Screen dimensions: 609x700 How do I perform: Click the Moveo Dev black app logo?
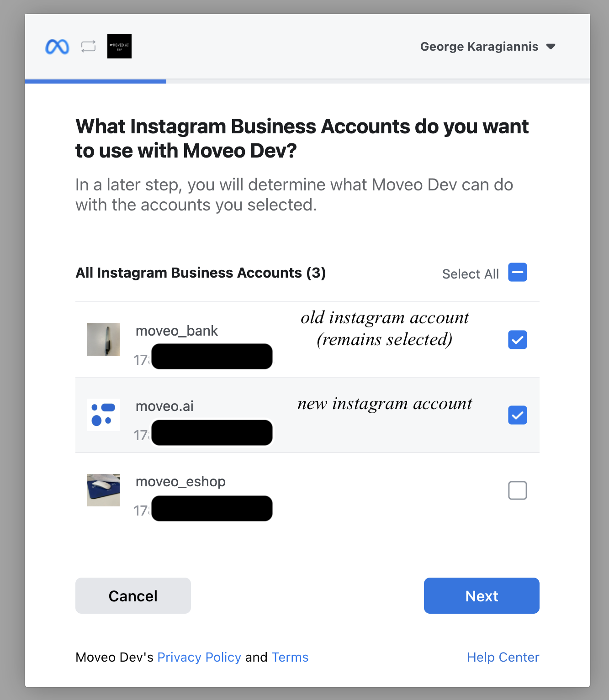click(119, 47)
